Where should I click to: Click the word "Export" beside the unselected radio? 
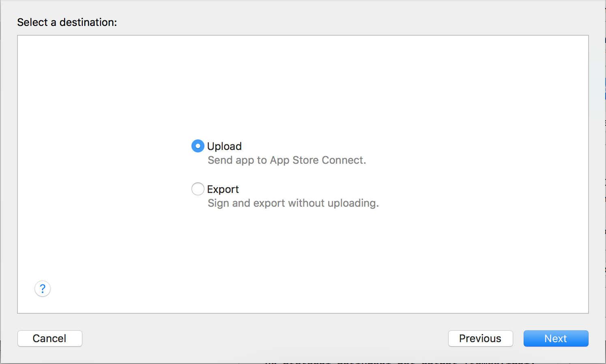click(223, 189)
